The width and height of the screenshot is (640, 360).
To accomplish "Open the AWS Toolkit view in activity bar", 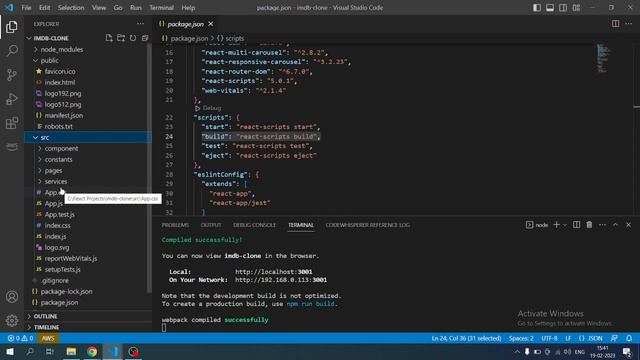I will [12, 147].
